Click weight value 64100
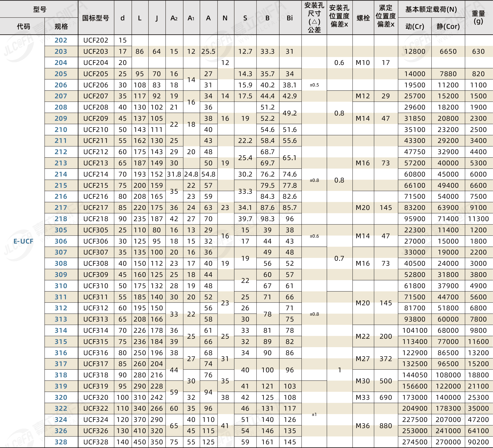493x448 pixels. point(478,431)
